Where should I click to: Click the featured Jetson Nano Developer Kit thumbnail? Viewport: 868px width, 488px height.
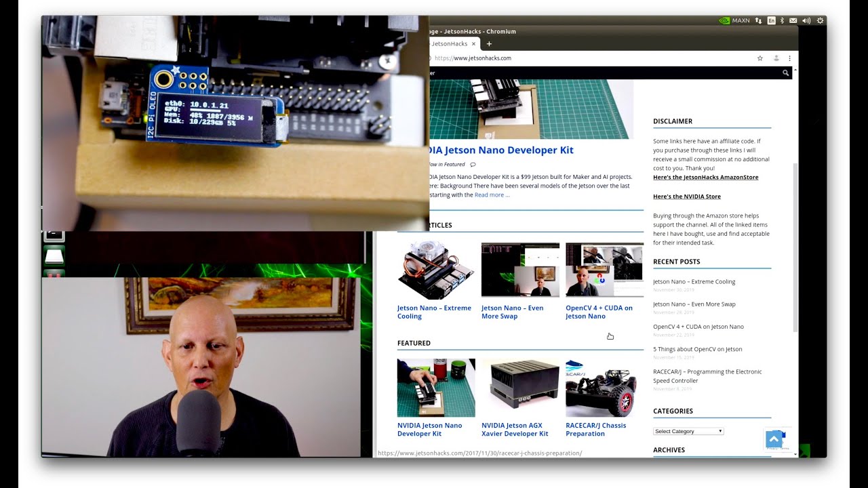coord(436,388)
